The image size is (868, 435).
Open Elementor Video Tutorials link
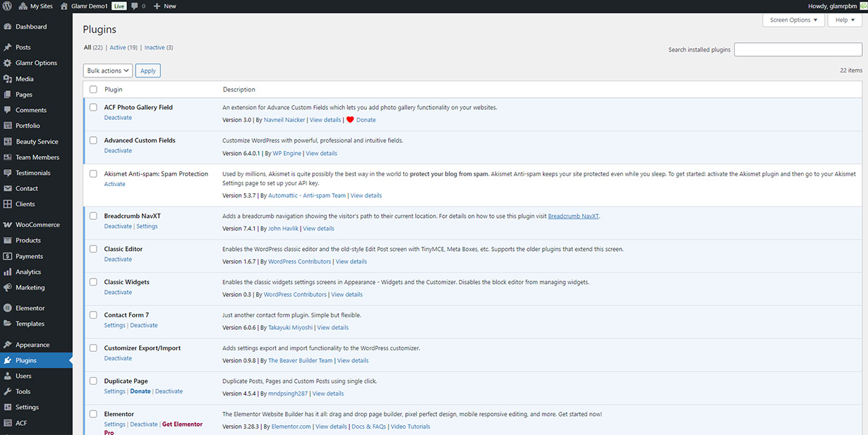[411, 427]
